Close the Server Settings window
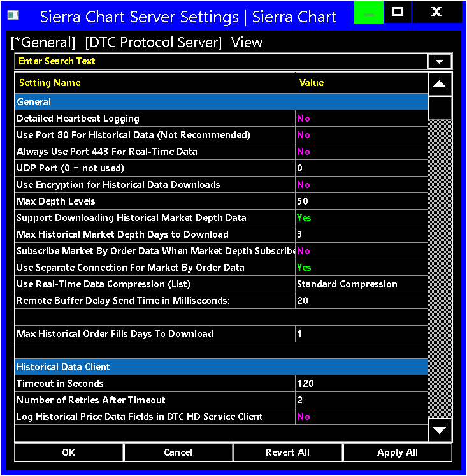 point(436,12)
